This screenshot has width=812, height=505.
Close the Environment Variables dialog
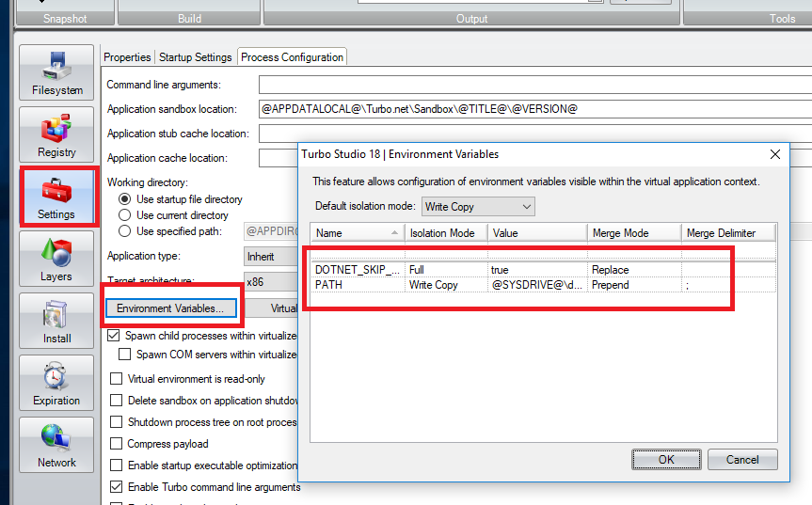(x=774, y=154)
